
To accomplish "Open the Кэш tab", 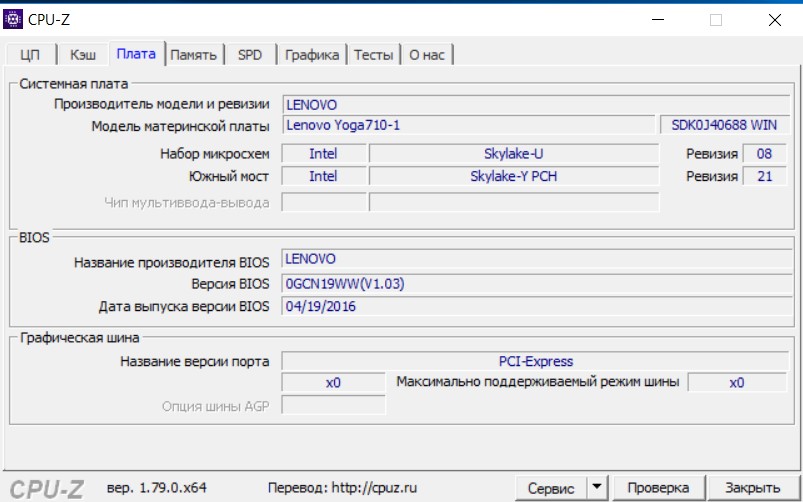I will coord(82,54).
